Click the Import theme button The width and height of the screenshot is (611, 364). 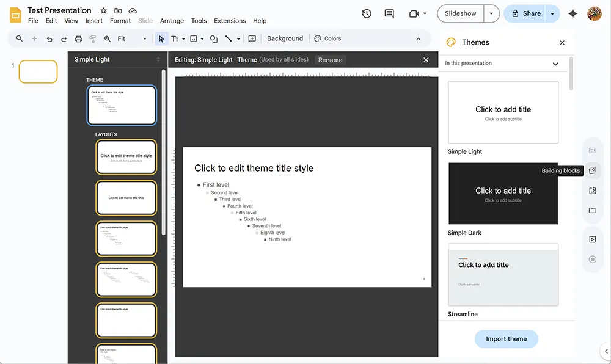[506, 338]
